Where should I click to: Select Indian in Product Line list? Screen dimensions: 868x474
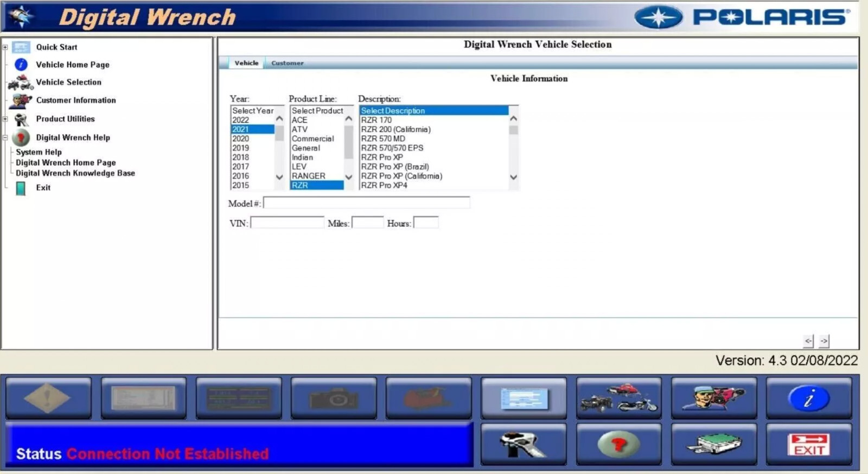[317, 157]
